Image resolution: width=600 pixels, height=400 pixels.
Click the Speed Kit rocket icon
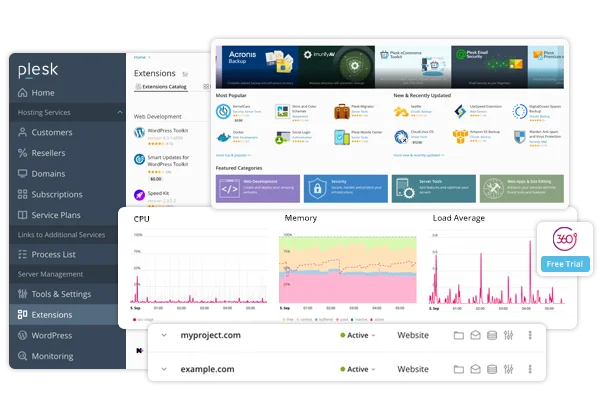139,195
